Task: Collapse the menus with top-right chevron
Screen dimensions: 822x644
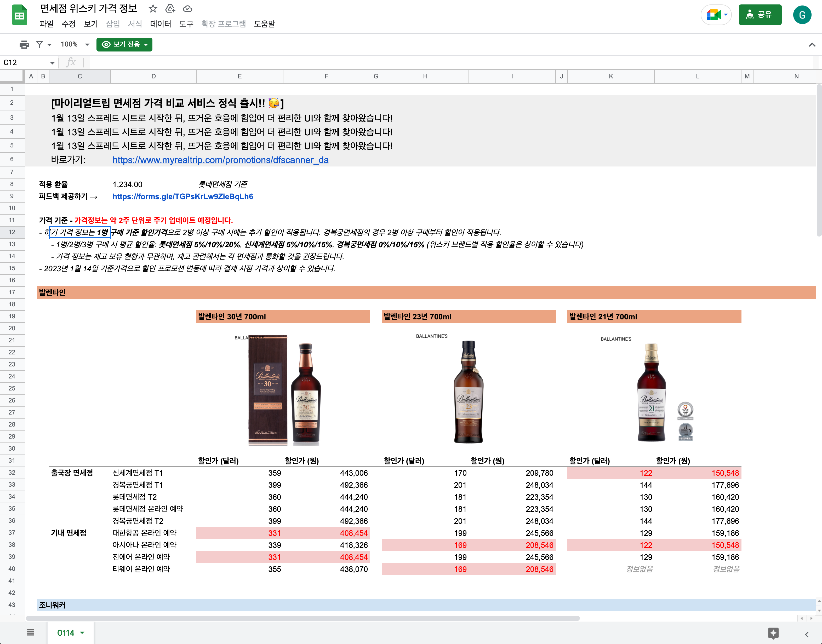Action: [x=812, y=44]
